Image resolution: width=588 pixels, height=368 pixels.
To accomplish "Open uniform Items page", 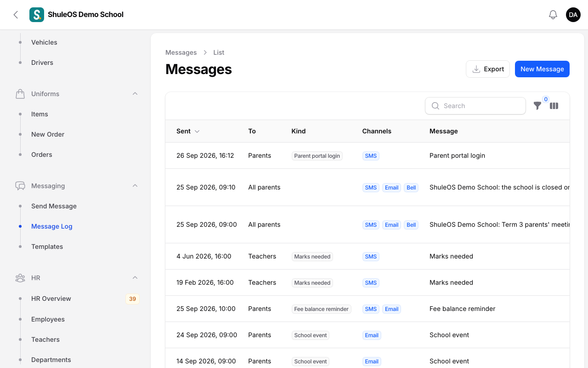I will point(40,114).
